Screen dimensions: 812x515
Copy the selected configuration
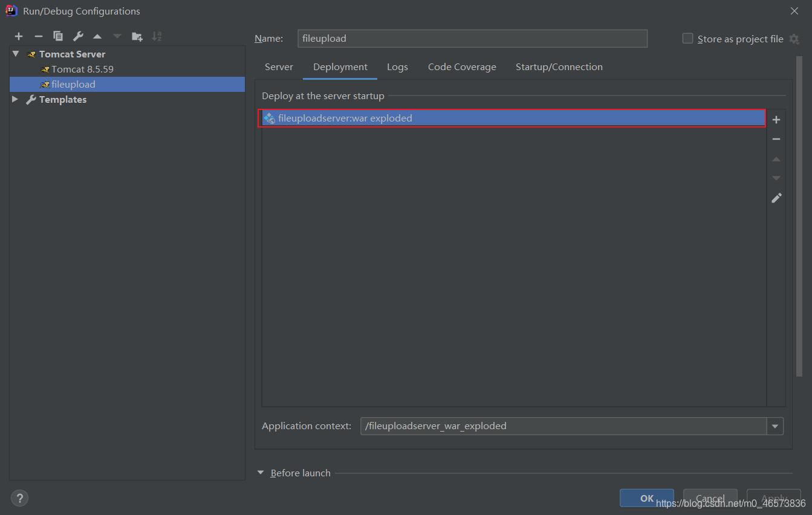point(58,36)
